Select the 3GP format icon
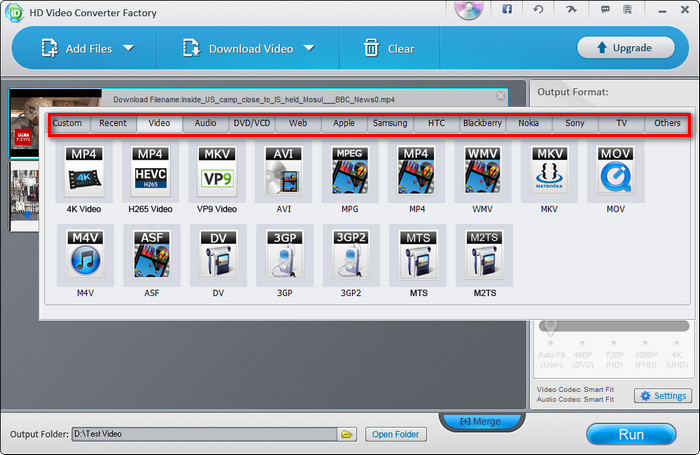The height and width of the screenshot is (455, 700). 285,255
